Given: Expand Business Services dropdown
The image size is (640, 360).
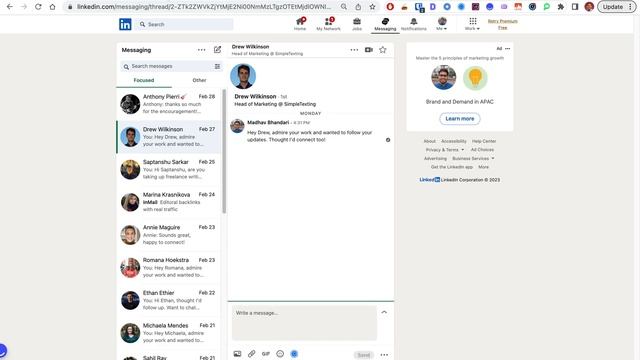Looking at the screenshot, I should tap(473, 158).
